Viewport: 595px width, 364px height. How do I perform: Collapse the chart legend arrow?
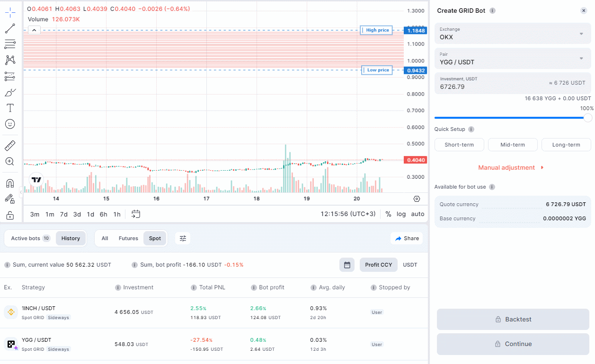point(34,30)
